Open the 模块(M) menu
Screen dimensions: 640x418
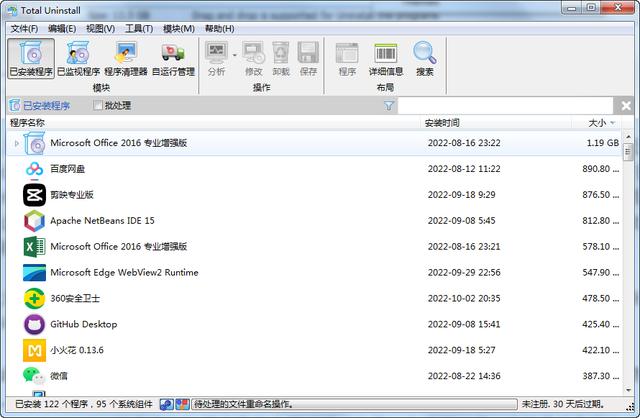179,29
